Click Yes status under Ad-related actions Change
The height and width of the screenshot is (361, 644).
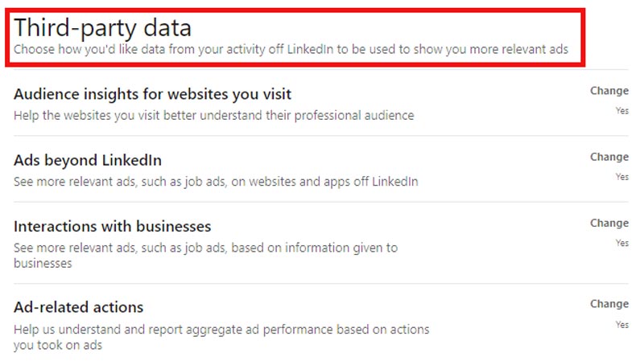click(x=621, y=325)
